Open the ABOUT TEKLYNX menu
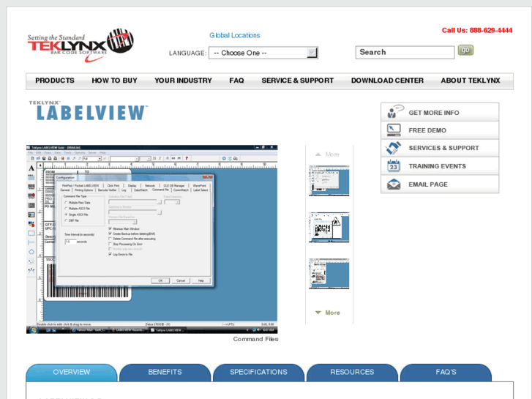This screenshot has height=399, width=532. [471, 81]
